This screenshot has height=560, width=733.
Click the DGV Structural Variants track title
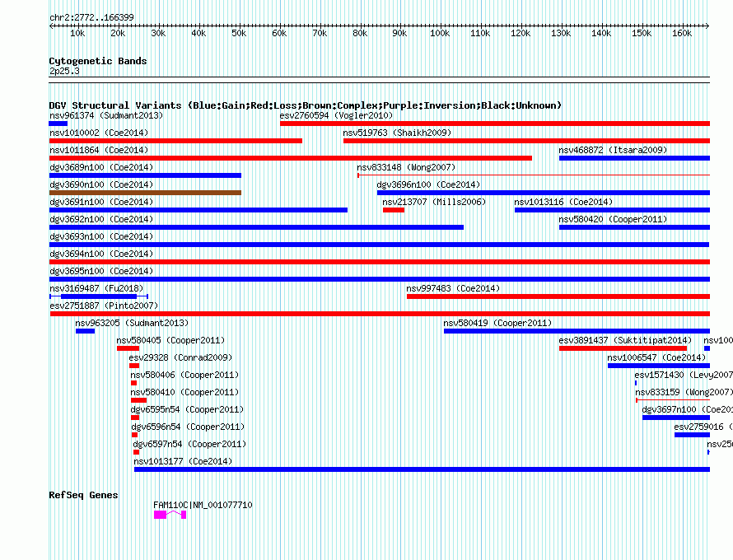coord(306,105)
